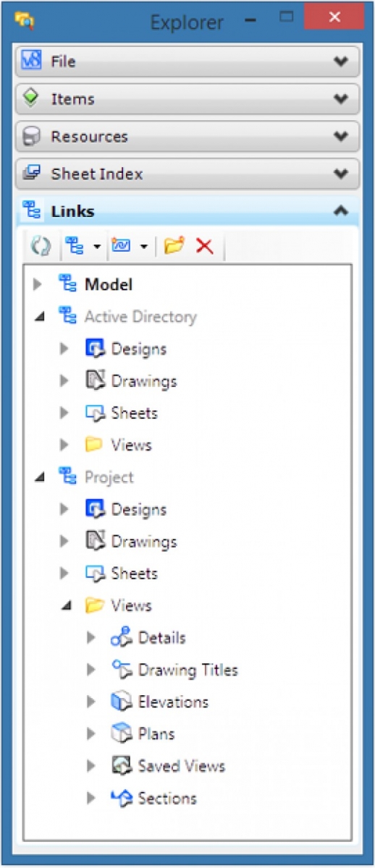Click the red X delete icon
The image size is (375, 868).
[205, 247]
